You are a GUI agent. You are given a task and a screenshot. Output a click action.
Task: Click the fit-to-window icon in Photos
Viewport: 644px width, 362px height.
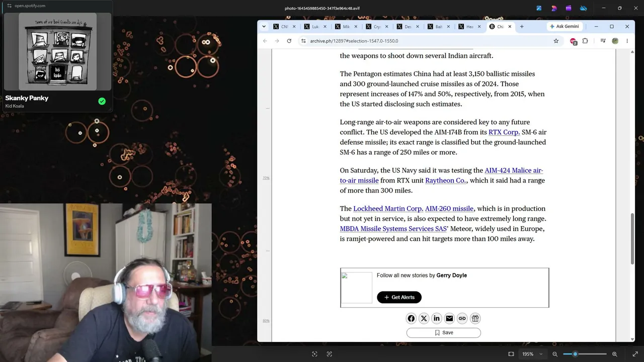(511, 354)
